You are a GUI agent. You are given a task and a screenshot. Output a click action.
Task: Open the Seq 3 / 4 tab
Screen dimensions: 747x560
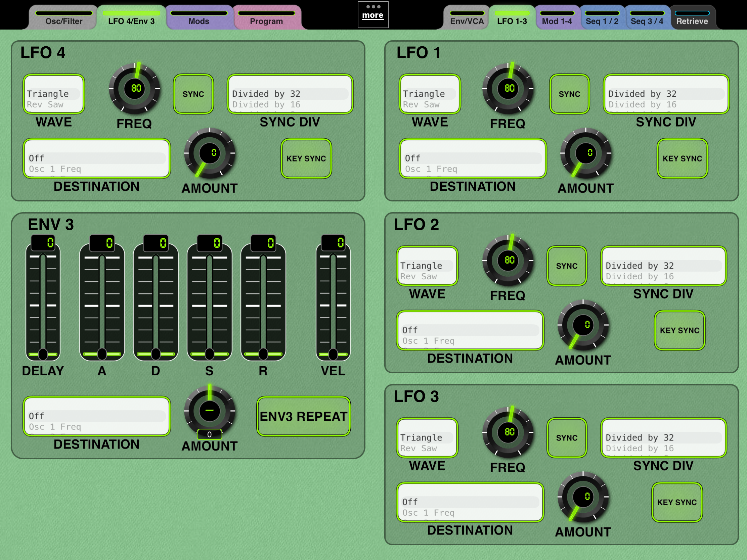(x=647, y=17)
